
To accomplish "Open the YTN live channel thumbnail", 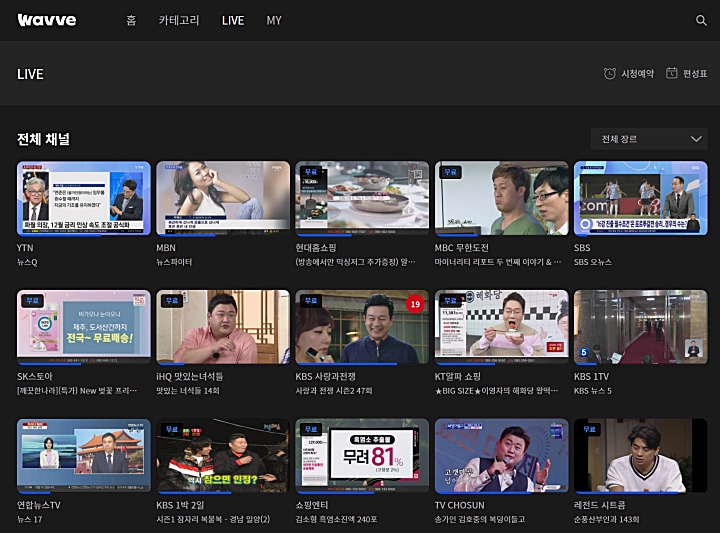I will pos(84,198).
